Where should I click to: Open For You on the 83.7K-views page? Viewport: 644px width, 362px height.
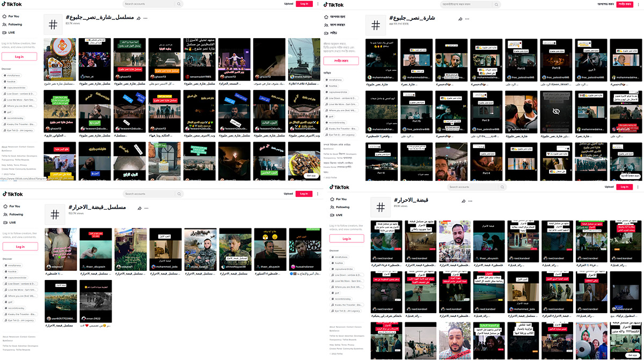click(11, 17)
